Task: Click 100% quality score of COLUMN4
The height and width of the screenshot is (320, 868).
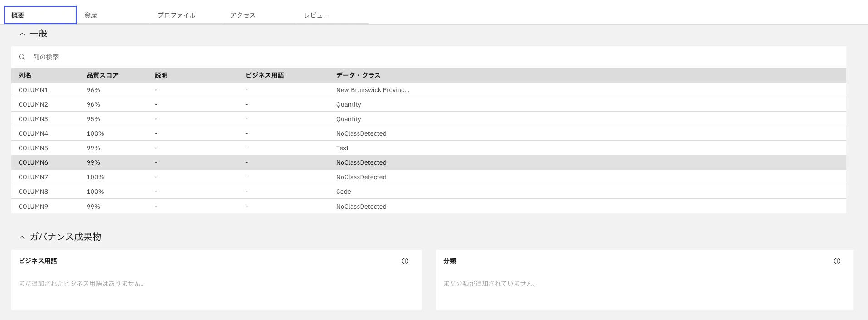Action: click(95, 133)
